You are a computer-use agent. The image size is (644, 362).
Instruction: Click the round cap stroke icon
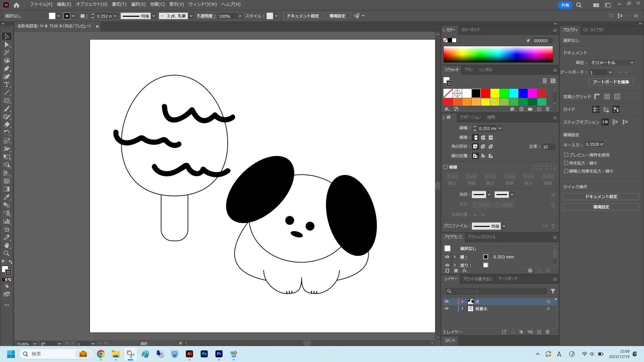483,137
